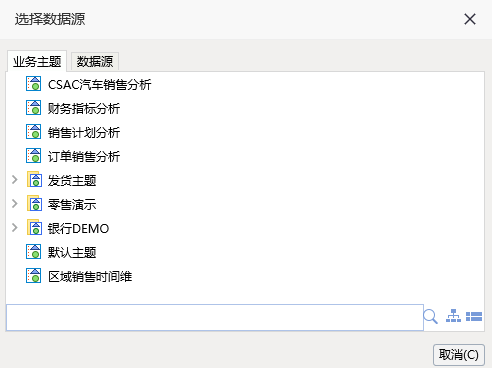Expand the 零售演示 folder
Image resolution: width=492 pixels, height=368 pixels.
(15, 204)
